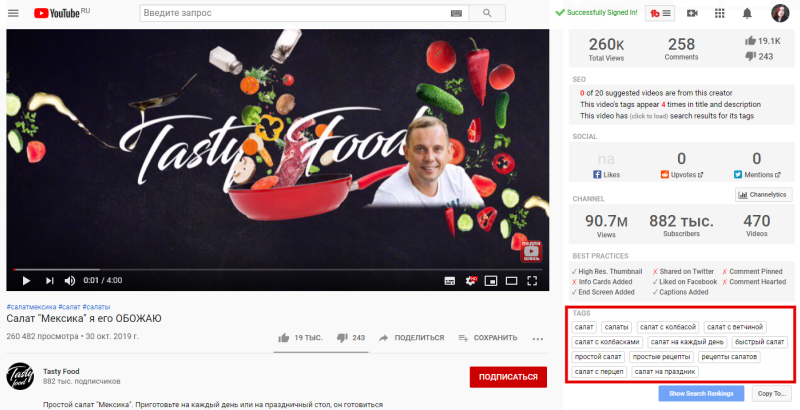This screenshot has height=410, width=800.
Task: Open the account avatar menu
Action: coord(780,13)
